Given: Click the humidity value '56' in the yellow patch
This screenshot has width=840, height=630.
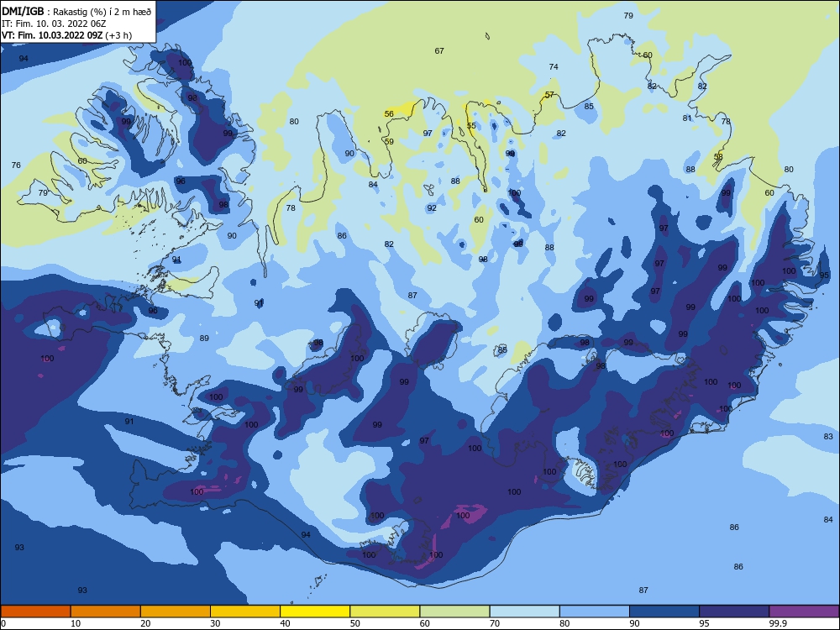Looking at the screenshot, I should pos(389,114).
